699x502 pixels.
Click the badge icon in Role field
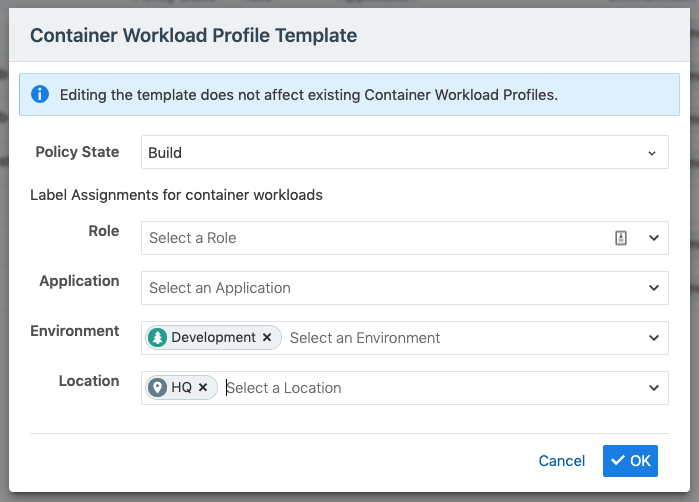coord(621,238)
